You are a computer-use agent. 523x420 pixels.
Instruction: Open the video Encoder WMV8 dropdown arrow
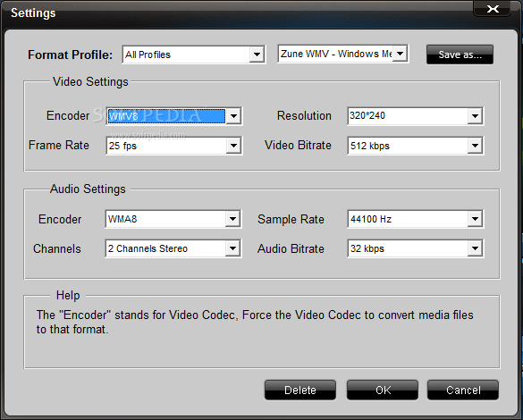click(x=233, y=116)
